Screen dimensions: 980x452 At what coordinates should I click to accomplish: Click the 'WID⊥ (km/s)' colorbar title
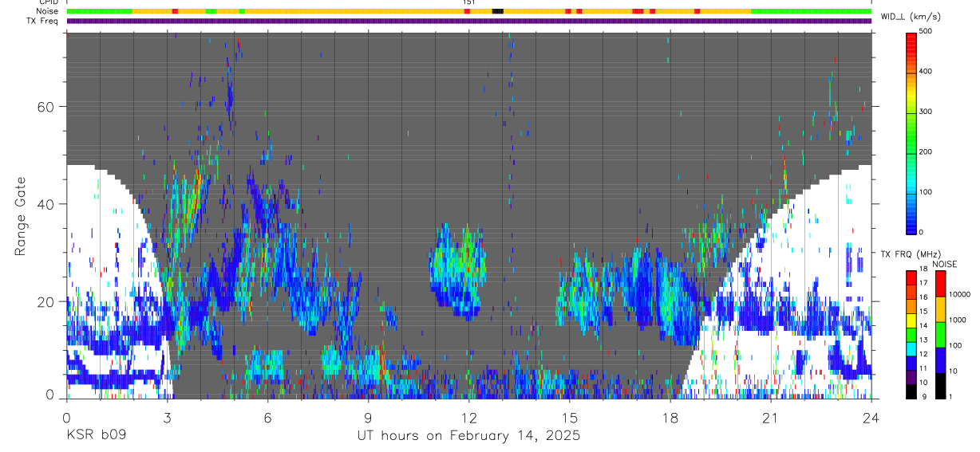(x=911, y=17)
